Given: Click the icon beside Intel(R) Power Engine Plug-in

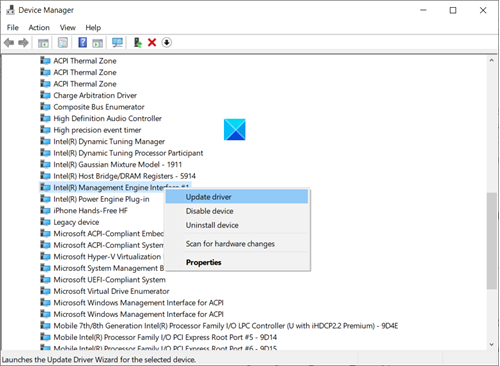Looking at the screenshot, I should (x=45, y=199).
